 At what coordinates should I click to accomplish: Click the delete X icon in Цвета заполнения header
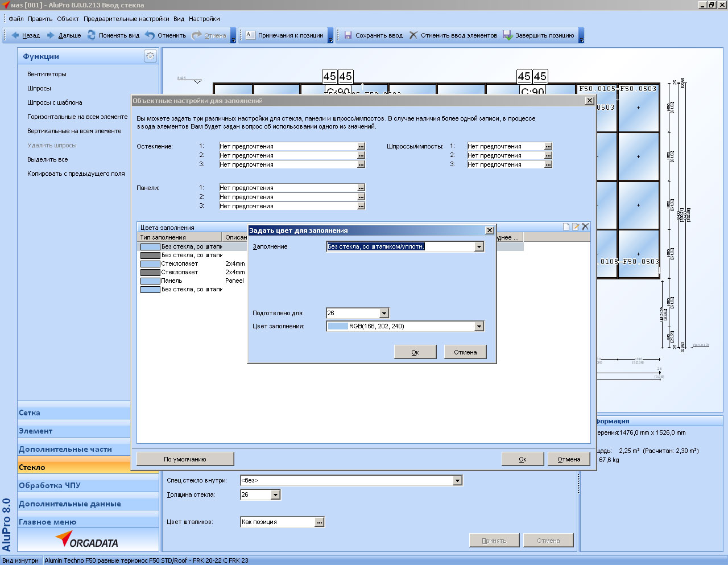585,226
